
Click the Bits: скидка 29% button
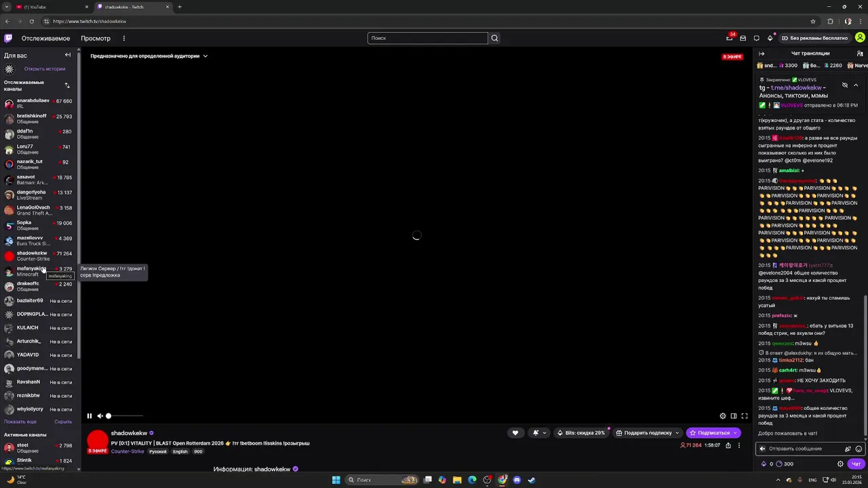[x=580, y=432]
